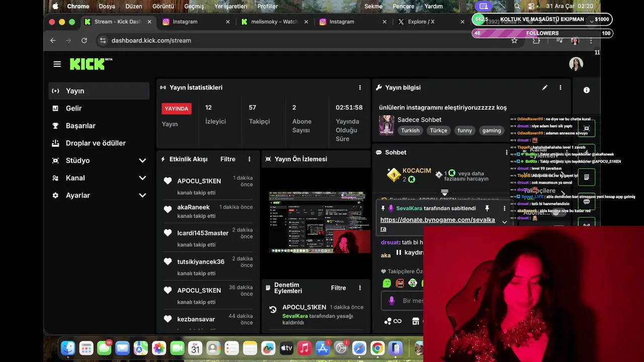Click akaRaneek follow event
Viewport: 644px width, 362px height.
208,211
